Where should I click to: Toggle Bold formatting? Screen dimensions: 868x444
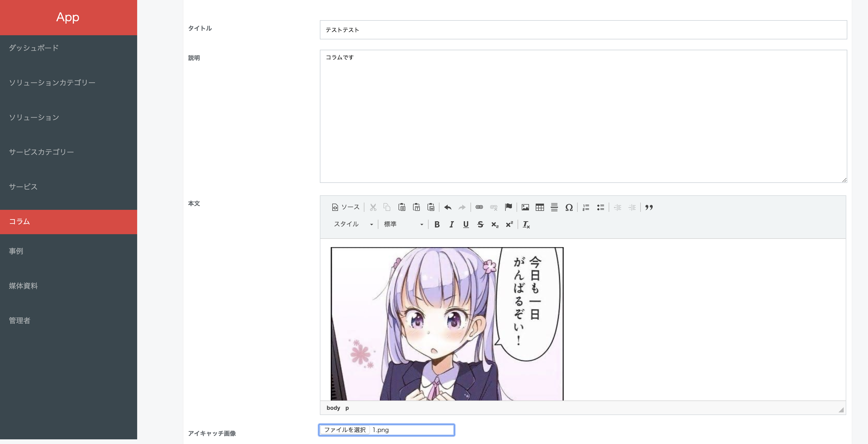[x=437, y=224]
